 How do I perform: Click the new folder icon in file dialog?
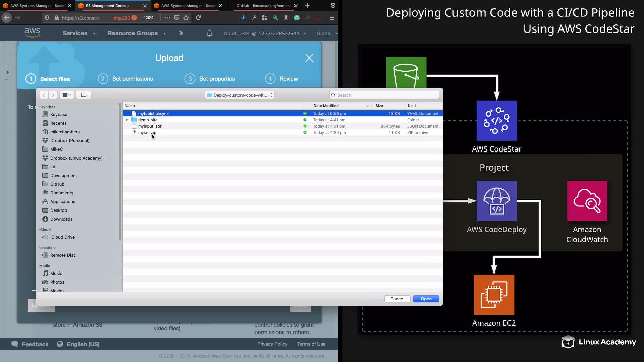84,95
